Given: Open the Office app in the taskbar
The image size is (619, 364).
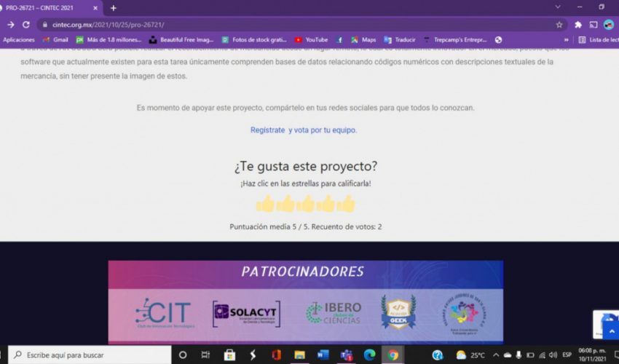Looking at the screenshot, I should [276, 355].
